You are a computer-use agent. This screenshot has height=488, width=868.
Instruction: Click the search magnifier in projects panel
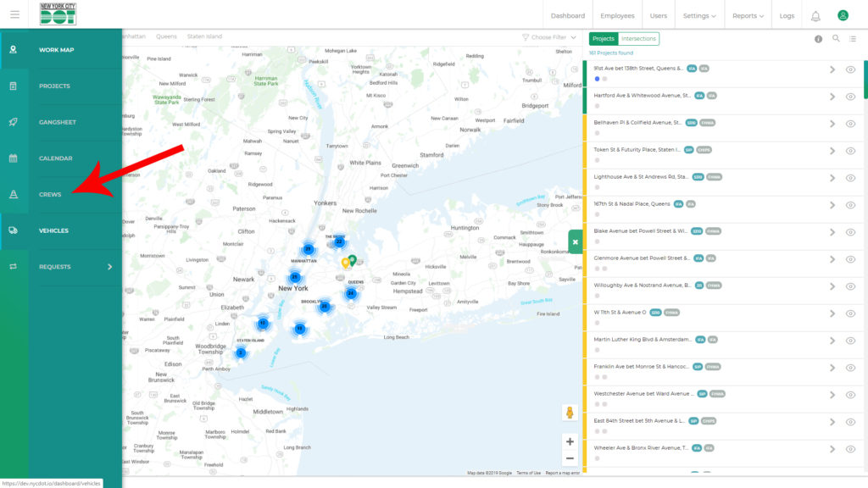[x=836, y=39]
